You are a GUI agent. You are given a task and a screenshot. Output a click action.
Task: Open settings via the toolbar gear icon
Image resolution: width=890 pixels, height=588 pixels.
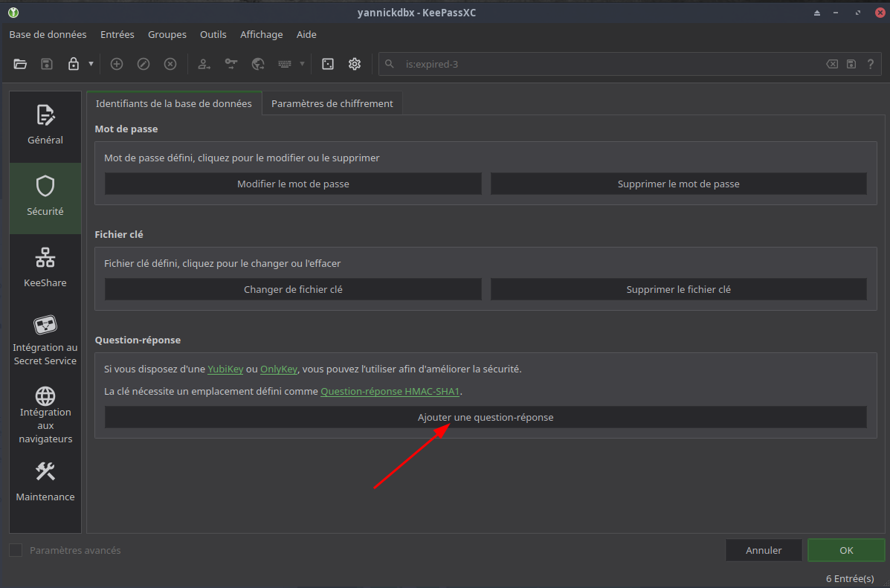pyautogui.click(x=355, y=64)
